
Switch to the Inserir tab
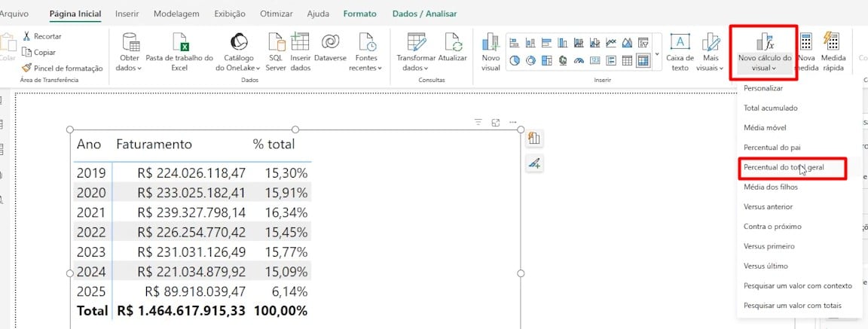click(x=127, y=14)
